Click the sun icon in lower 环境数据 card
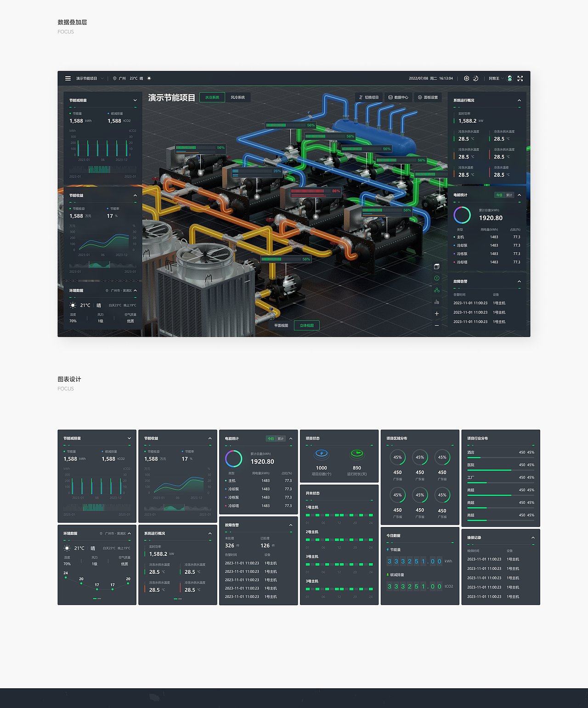The image size is (588, 708). pyautogui.click(x=67, y=548)
